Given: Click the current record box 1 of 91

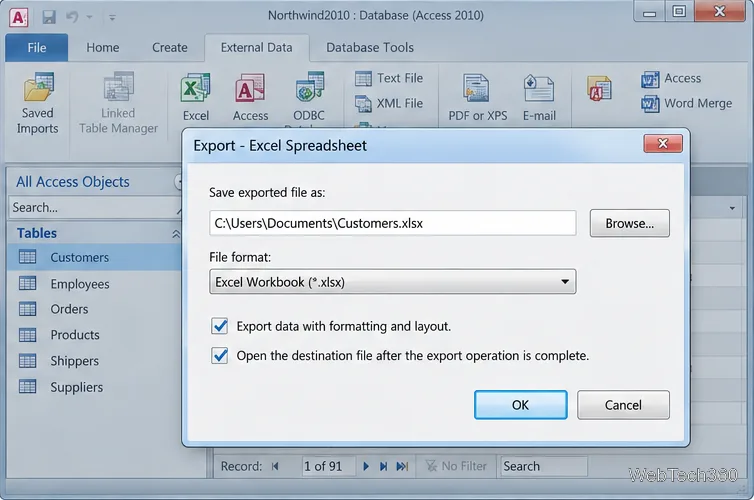Looking at the screenshot, I should click(x=328, y=466).
